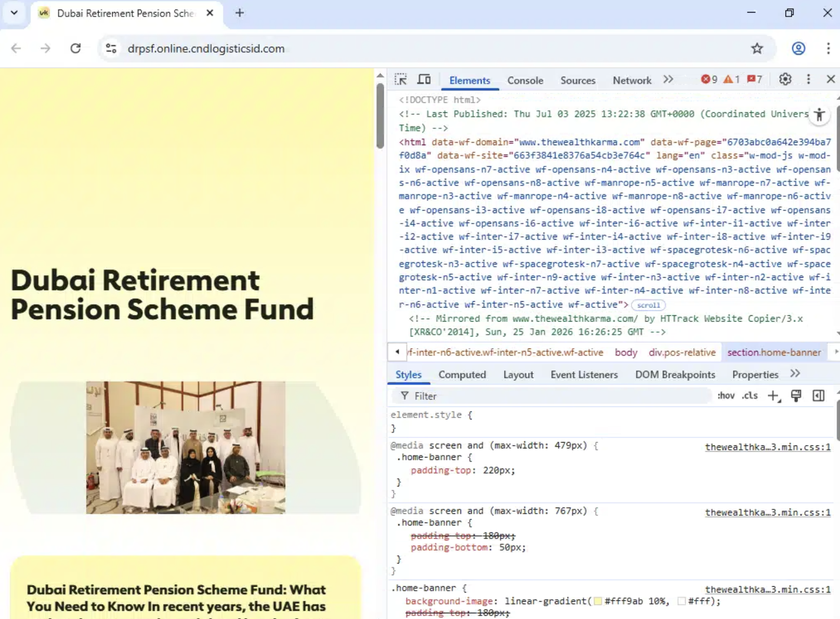Viewport: 840px width, 619px height.
Task: Open the Chrome three-dot menu
Action: (x=828, y=48)
